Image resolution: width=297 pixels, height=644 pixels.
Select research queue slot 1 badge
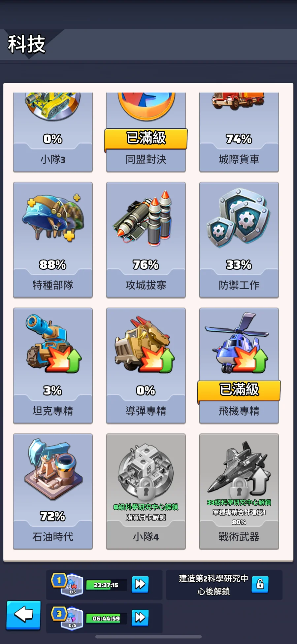click(67, 585)
